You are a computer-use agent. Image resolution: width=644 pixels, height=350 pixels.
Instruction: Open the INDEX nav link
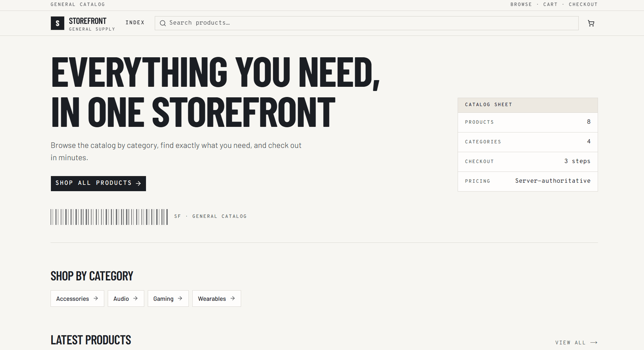click(x=135, y=22)
